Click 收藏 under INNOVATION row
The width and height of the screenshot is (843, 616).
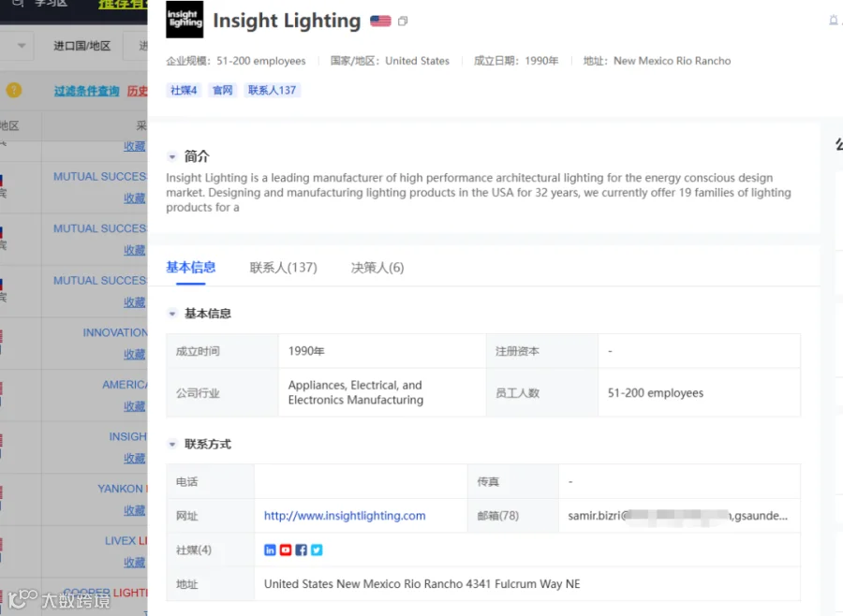click(x=134, y=354)
